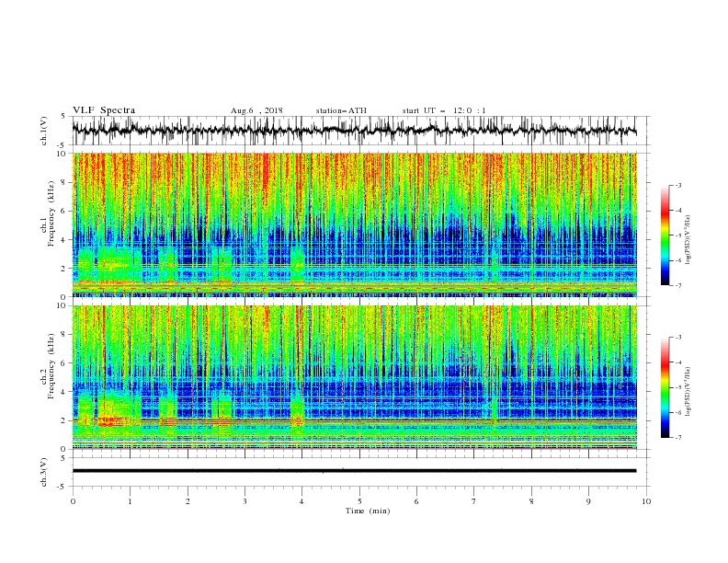The width and height of the screenshot is (728, 563).
Task: Click the upper color scale bar for ch.1
Action: (x=665, y=235)
